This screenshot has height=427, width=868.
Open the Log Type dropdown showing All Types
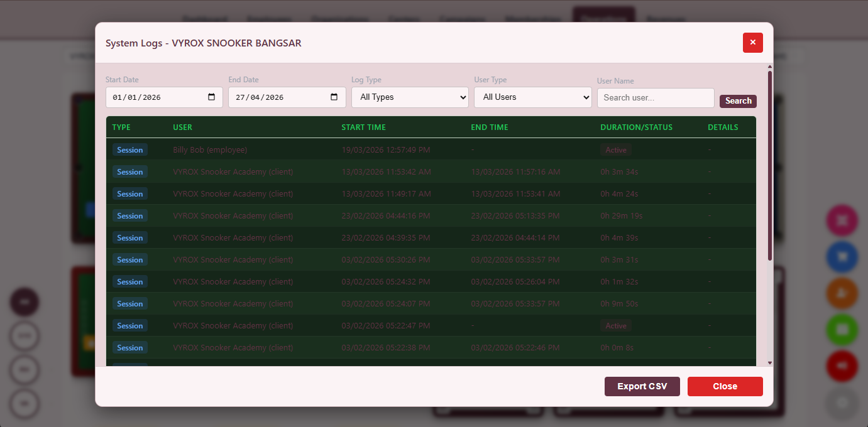[410, 97]
